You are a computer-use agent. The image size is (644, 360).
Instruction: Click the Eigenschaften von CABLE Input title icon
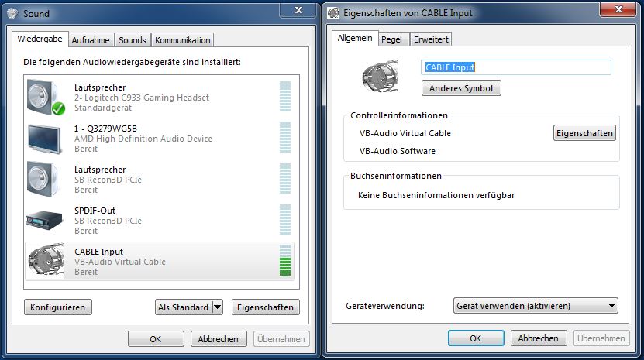coord(333,12)
